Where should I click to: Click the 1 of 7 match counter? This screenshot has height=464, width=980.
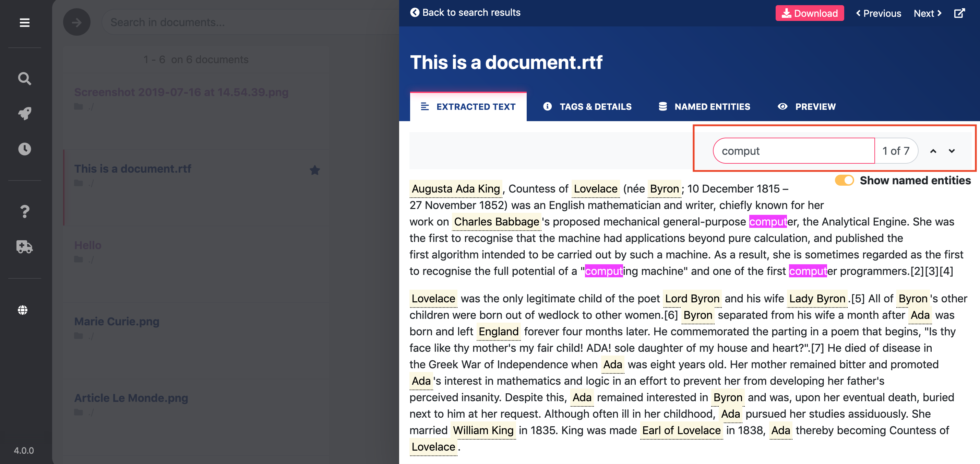tap(896, 151)
